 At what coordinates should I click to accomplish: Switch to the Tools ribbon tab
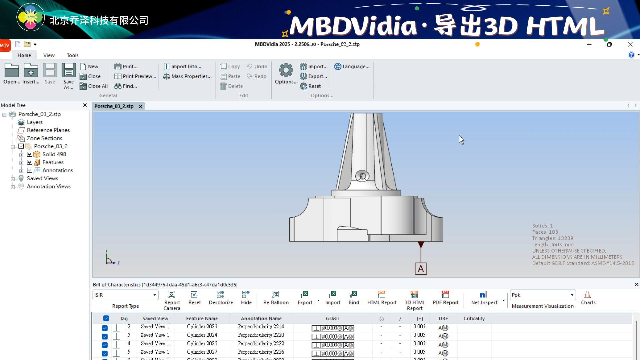[x=72, y=55]
